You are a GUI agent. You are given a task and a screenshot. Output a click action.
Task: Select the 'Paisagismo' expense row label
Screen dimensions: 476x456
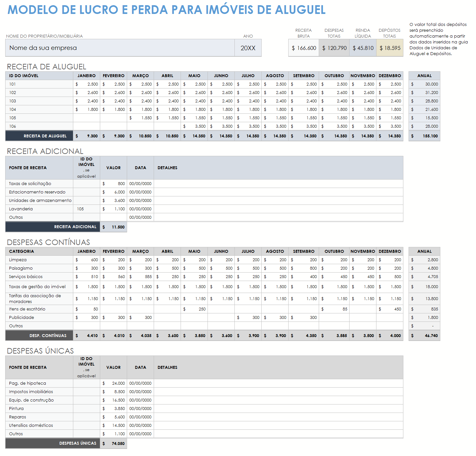39,268
